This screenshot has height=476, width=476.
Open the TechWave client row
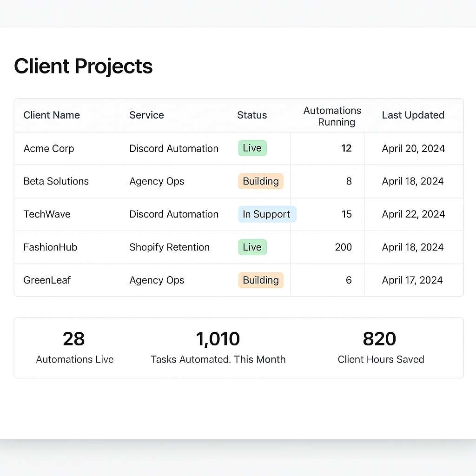coord(239,214)
